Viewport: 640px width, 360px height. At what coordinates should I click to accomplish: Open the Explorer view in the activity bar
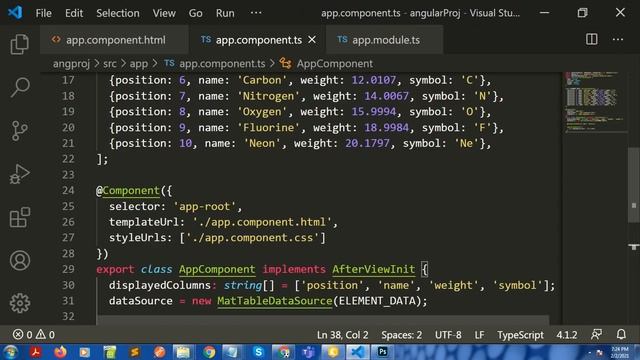click(x=20, y=44)
